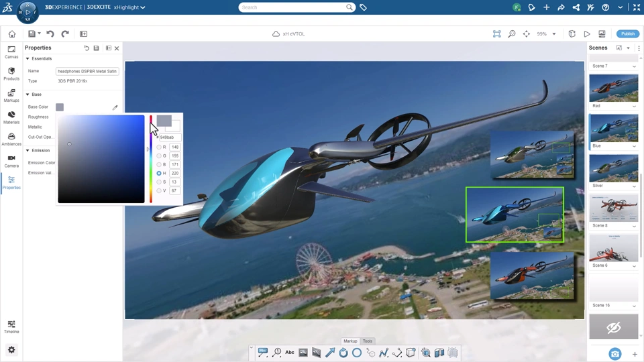Select the H radio button
The width and height of the screenshot is (644, 362).
159,173
